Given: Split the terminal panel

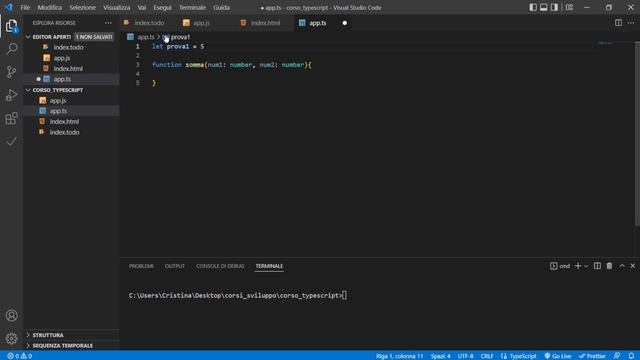Looking at the screenshot, I should [597, 266].
